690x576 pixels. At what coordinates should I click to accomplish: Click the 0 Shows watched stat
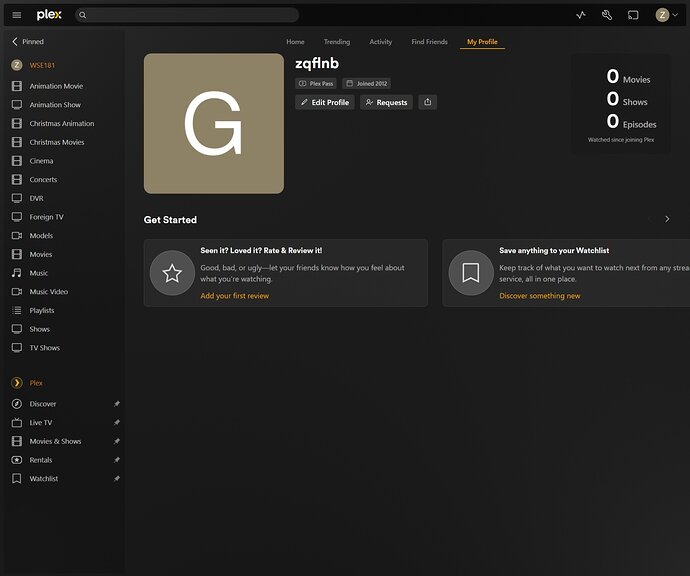coord(627,99)
